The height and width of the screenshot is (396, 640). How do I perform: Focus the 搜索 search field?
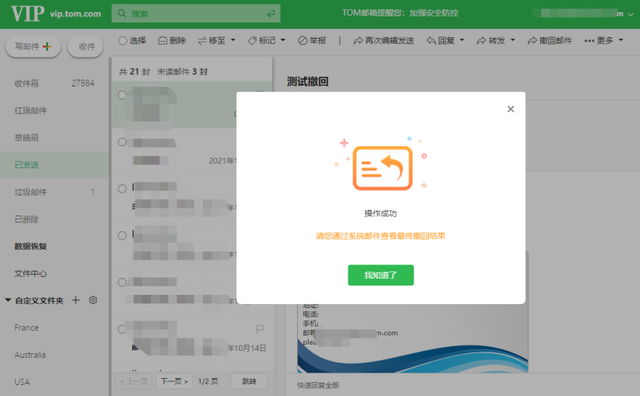tap(196, 13)
